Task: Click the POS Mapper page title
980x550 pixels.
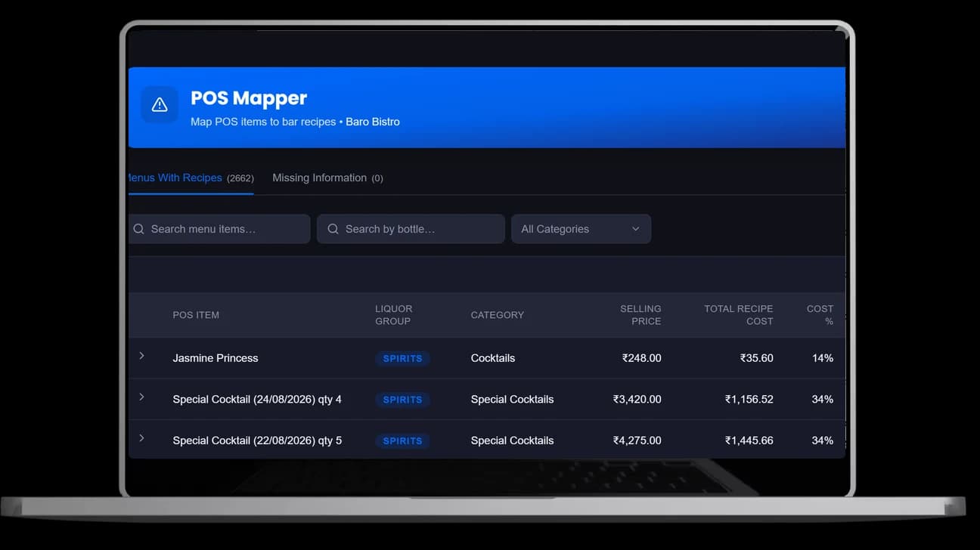Action: click(x=249, y=98)
